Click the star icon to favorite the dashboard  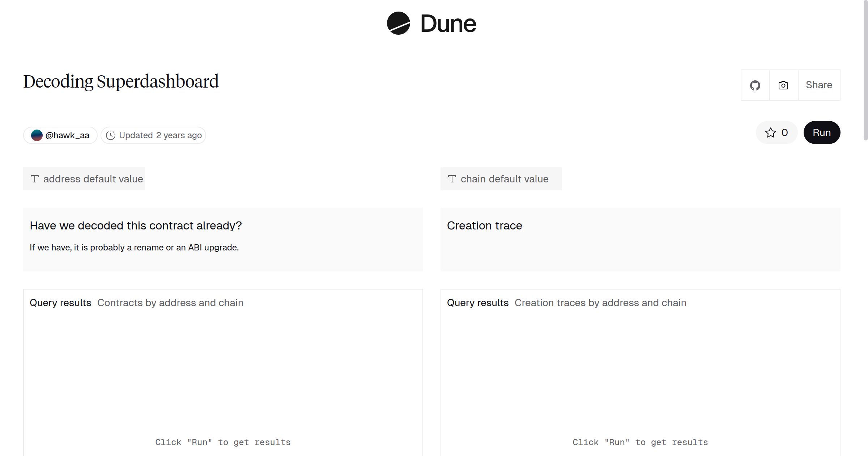(771, 132)
